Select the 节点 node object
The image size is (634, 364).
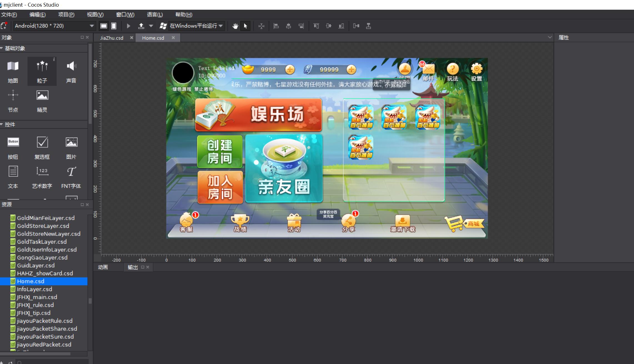[13, 101]
